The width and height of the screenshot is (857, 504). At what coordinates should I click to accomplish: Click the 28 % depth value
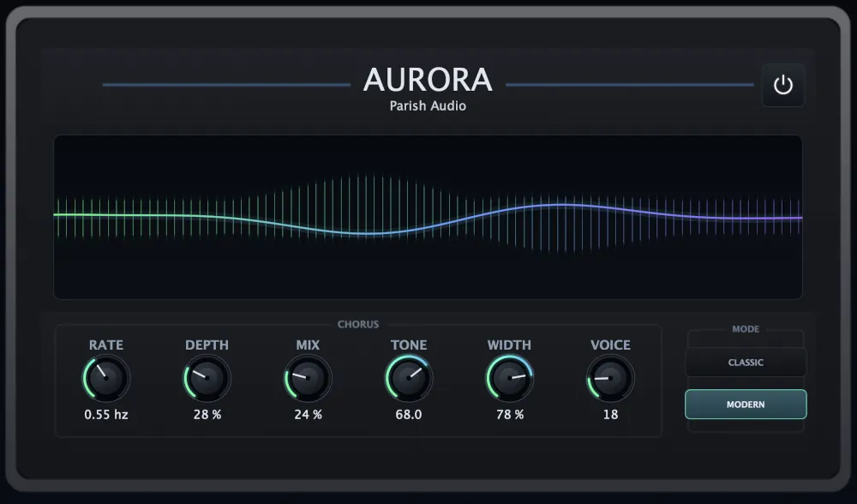click(x=207, y=415)
